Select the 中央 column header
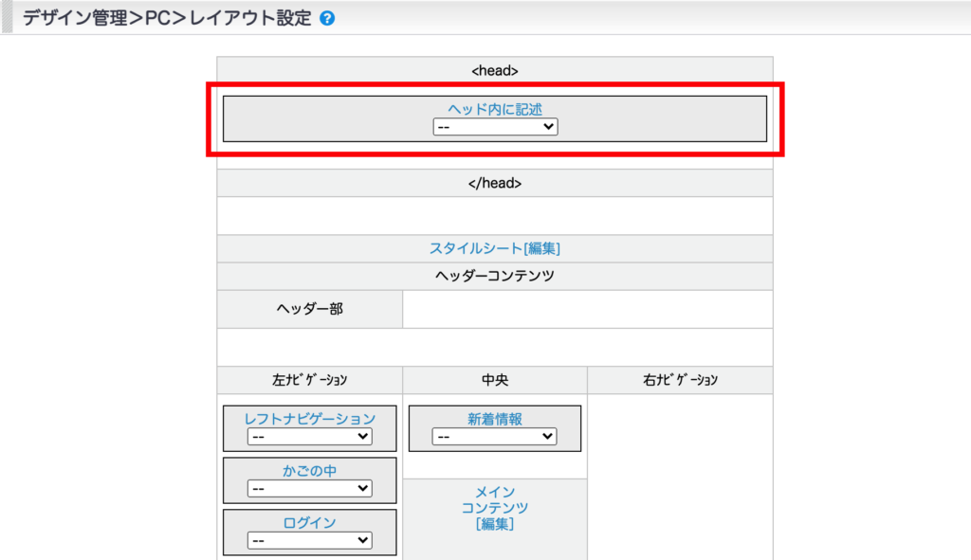The height and width of the screenshot is (560, 971). 495,380
